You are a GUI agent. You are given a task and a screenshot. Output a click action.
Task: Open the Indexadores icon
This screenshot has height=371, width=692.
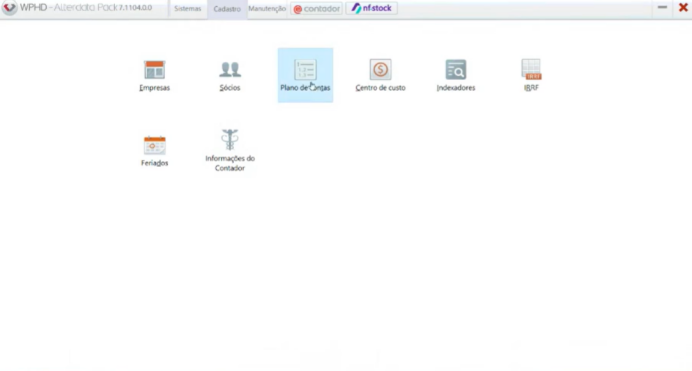tap(455, 75)
